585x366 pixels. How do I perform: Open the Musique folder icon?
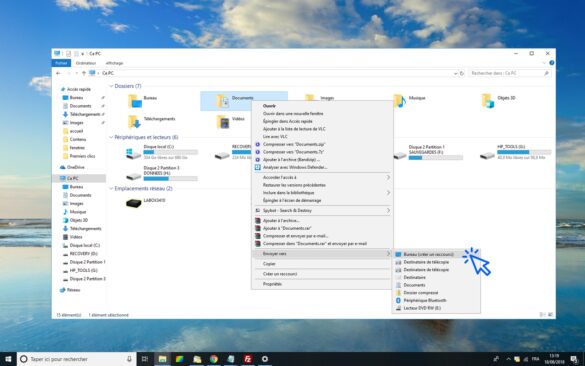(x=399, y=101)
